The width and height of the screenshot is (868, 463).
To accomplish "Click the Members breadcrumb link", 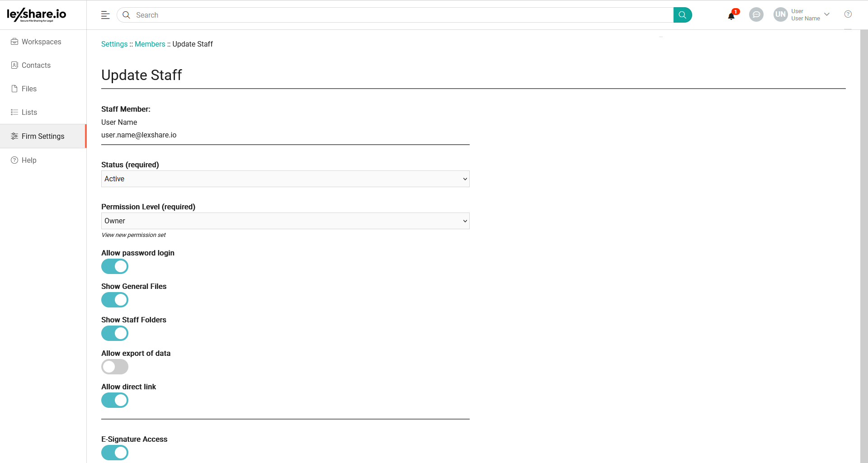I will click(150, 44).
